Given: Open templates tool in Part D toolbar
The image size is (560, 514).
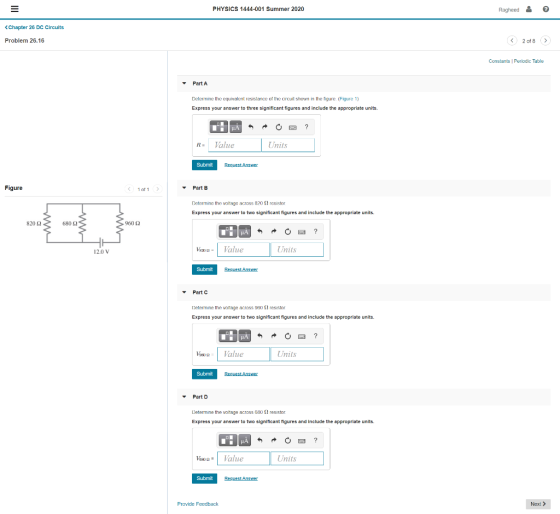Looking at the screenshot, I should pyautogui.click(x=228, y=440).
